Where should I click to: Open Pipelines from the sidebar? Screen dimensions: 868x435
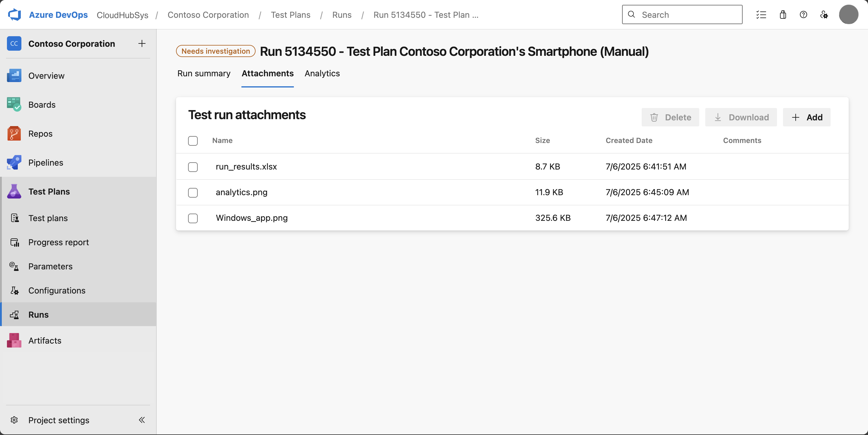tap(46, 163)
